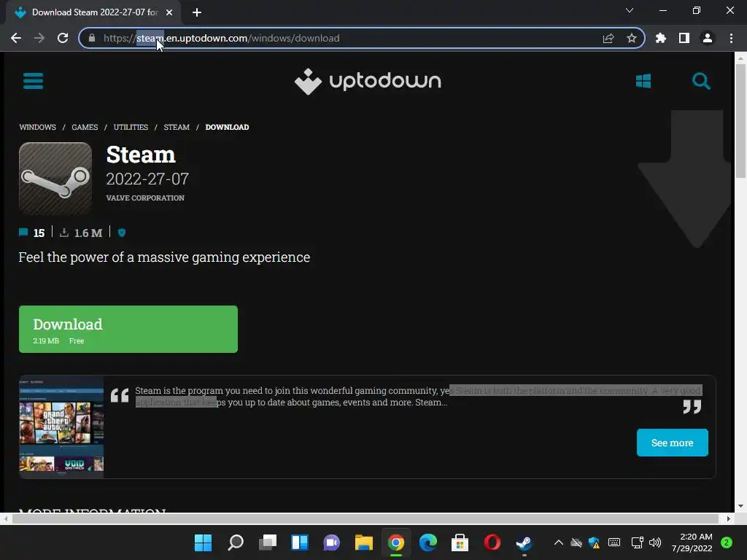Click VALVE CORPORATION developer link
This screenshot has height=560, width=747.
145,198
